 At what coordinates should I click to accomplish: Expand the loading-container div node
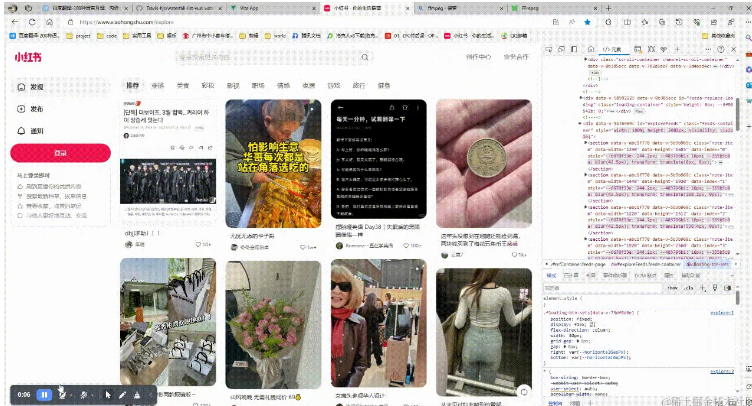pos(581,98)
